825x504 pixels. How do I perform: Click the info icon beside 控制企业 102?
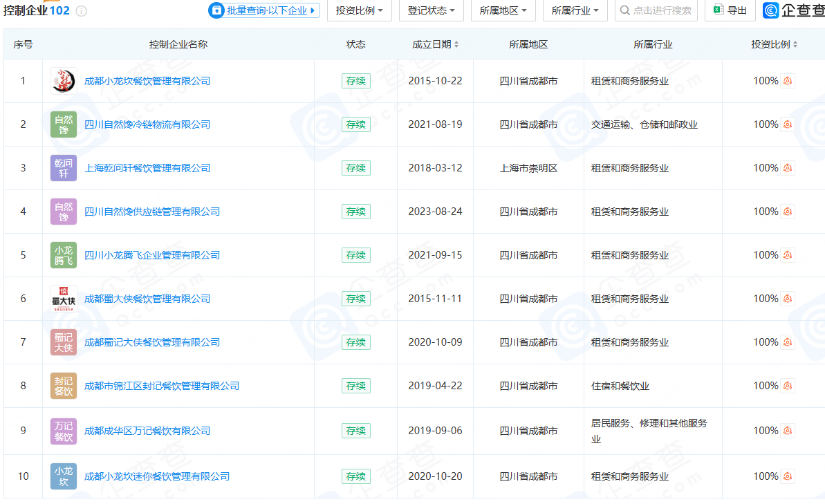coord(82,11)
